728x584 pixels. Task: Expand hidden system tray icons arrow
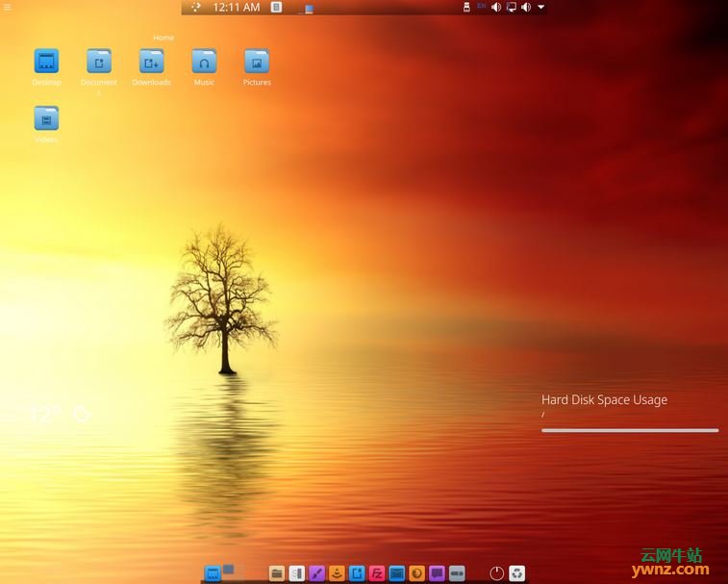coord(540,7)
